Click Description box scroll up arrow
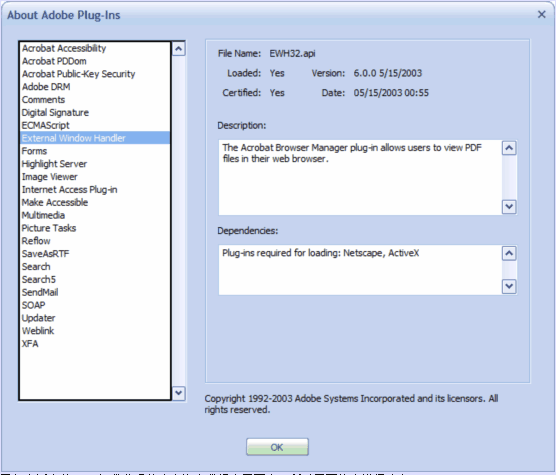 [509, 148]
